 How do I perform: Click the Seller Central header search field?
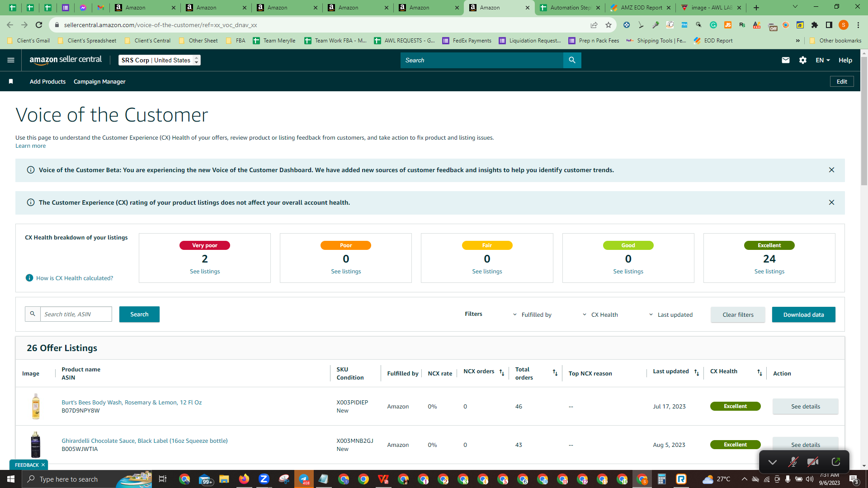tap(482, 60)
